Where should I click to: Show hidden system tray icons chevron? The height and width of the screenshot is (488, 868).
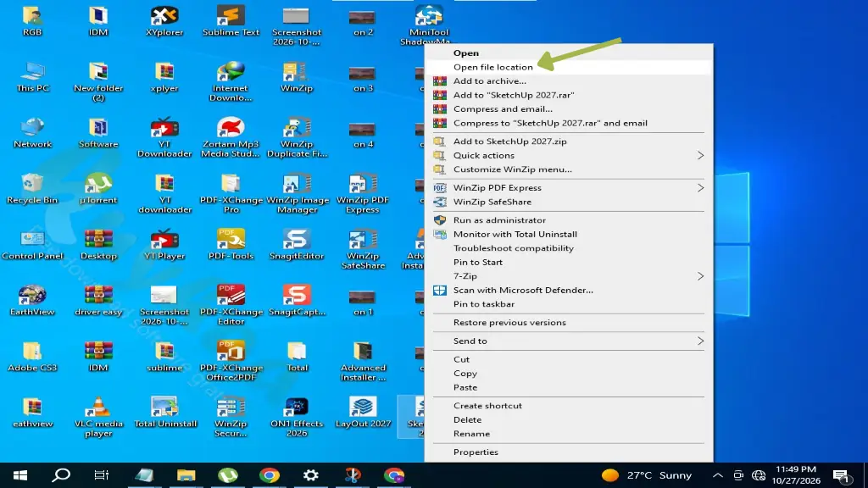pos(717,475)
